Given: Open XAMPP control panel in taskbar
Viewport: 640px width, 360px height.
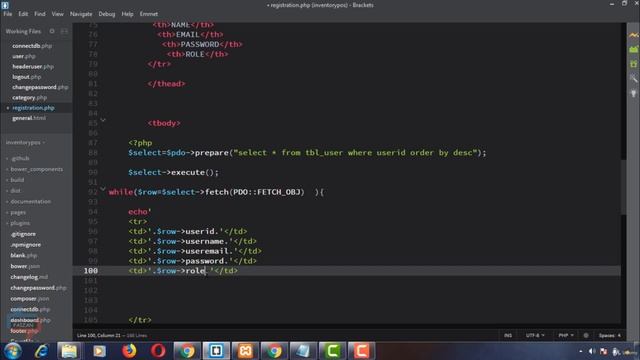Looking at the screenshot, I should click(x=245, y=351).
